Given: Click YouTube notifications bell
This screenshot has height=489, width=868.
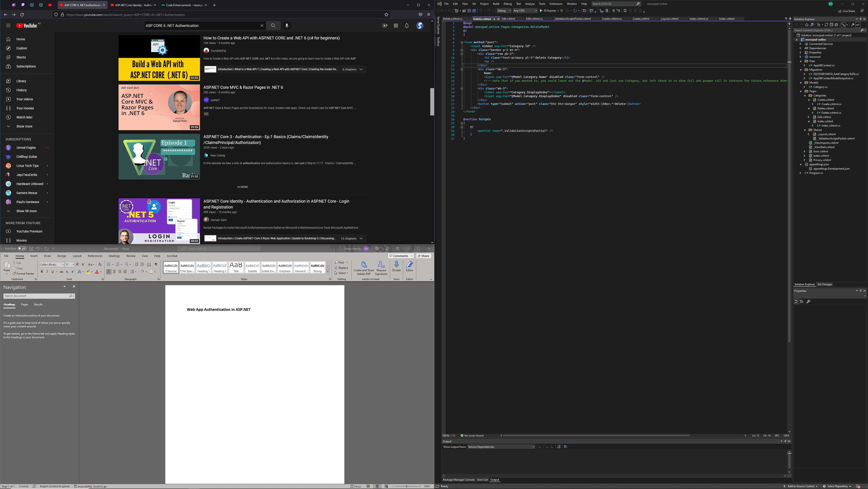Looking at the screenshot, I should click(407, 26).
